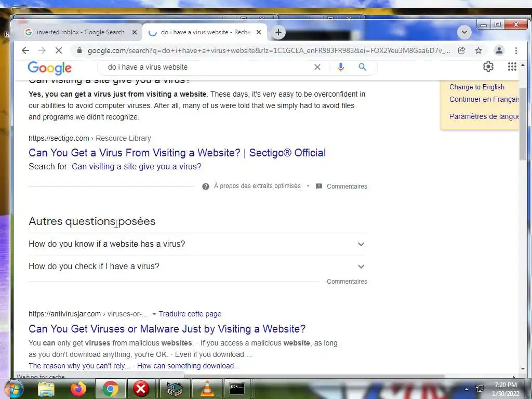
Task: Expand How do you know if website has virus
Action: pyautogui.click(x=197, y=244)
